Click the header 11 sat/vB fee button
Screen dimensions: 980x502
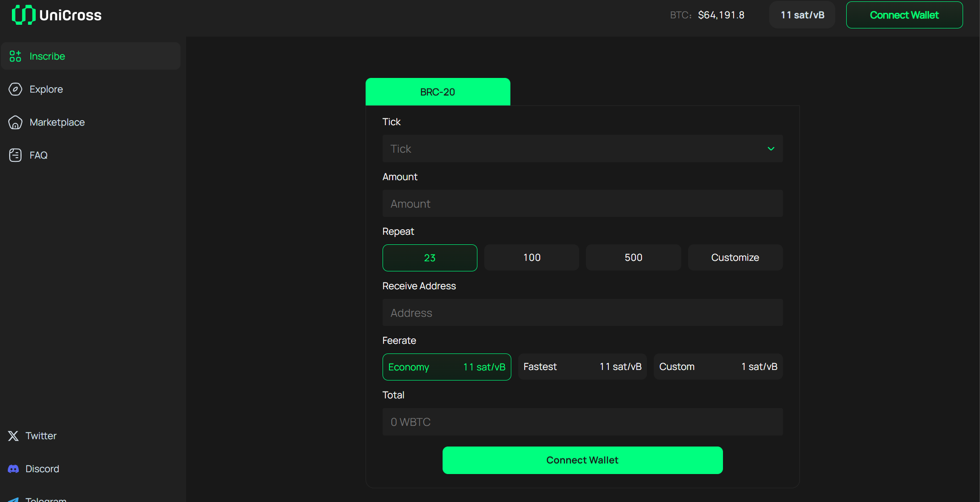click(x=802, y=15)
